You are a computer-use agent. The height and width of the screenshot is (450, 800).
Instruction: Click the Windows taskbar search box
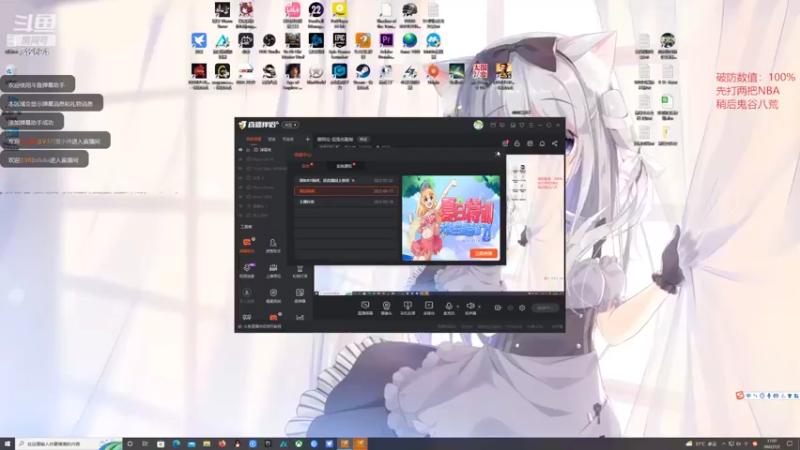[x=69, y=443]
